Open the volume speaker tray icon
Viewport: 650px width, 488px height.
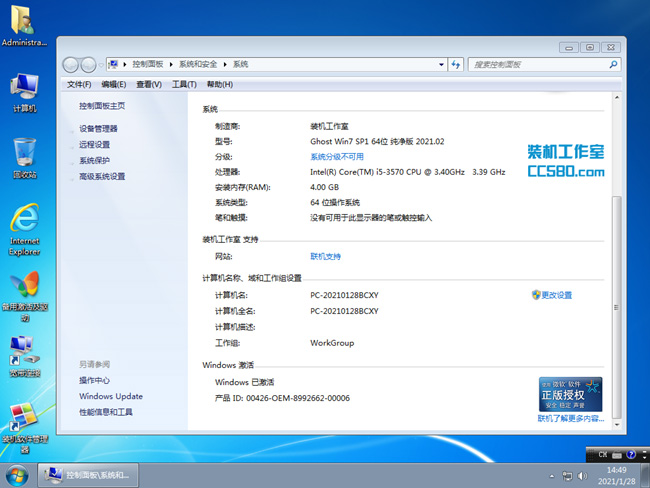click(x=582, y=476)
